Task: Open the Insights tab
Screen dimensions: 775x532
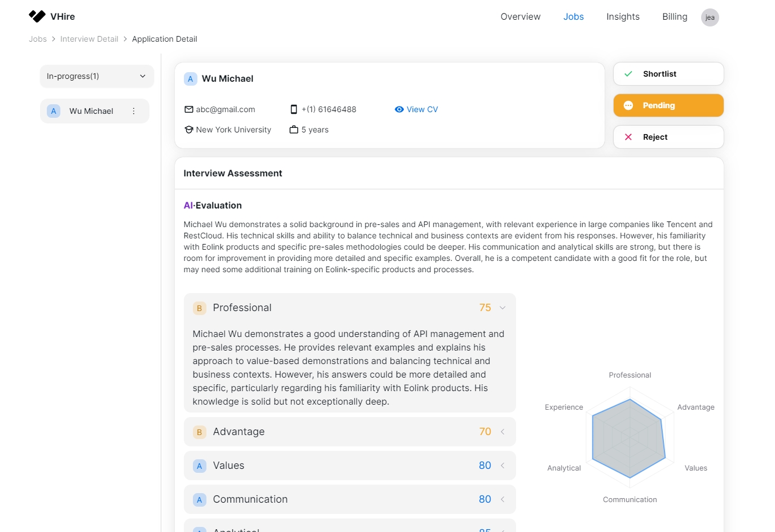Action: point(623,17)
